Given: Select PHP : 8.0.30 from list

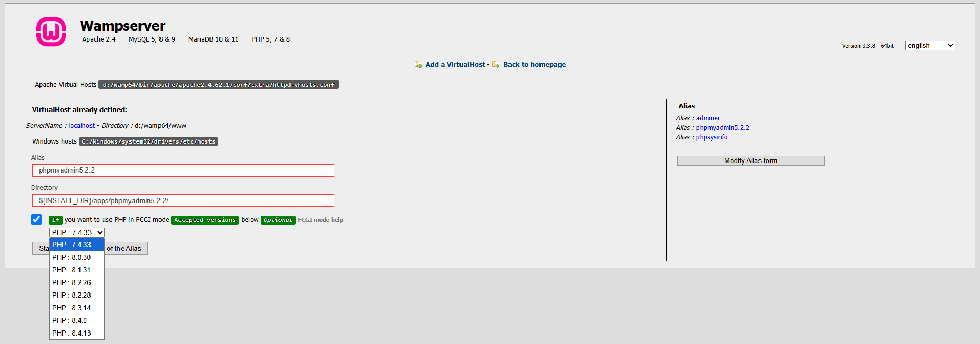Looking at the screenshot, I should click(x=72, y=257).
